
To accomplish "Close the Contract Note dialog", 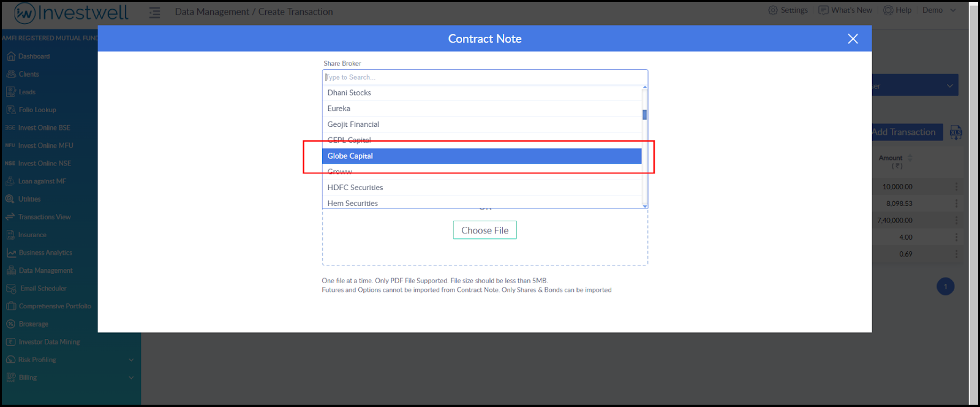I will tap(853, 39).
